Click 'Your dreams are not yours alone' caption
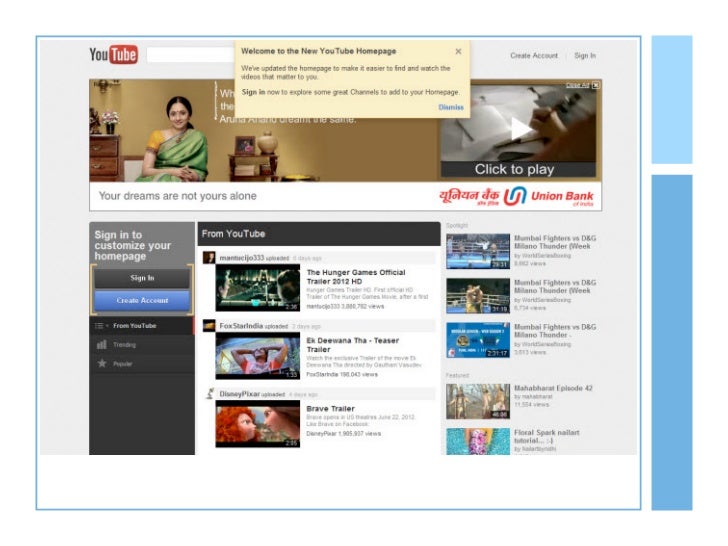This screenshot has width=728, height=546. (177, 196)
